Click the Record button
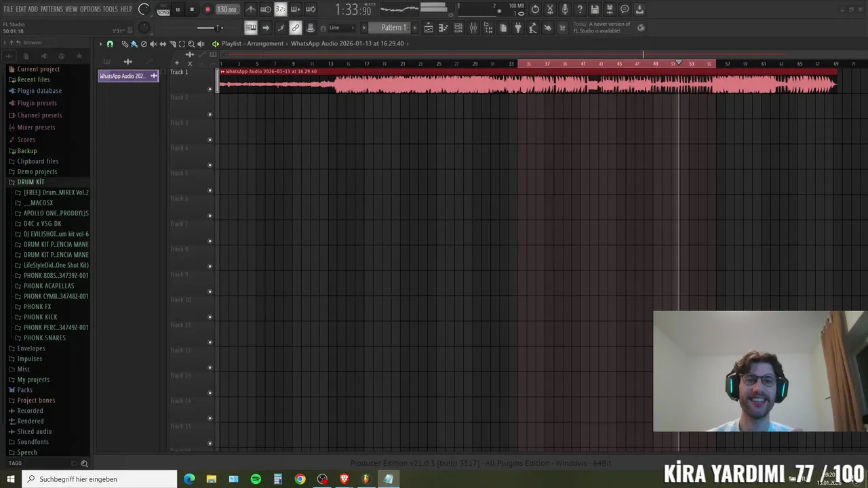This screenshot has width=868, height=488. (x=208, y=9)
